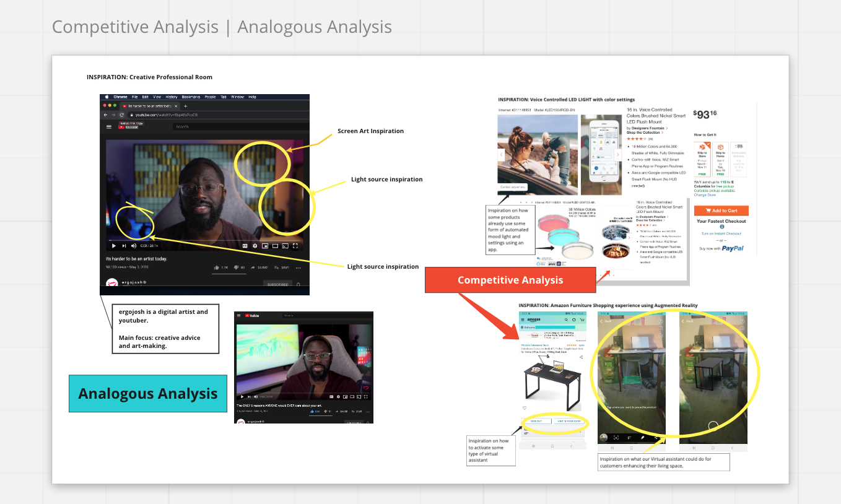Click the Change Store link

(705, 195)
